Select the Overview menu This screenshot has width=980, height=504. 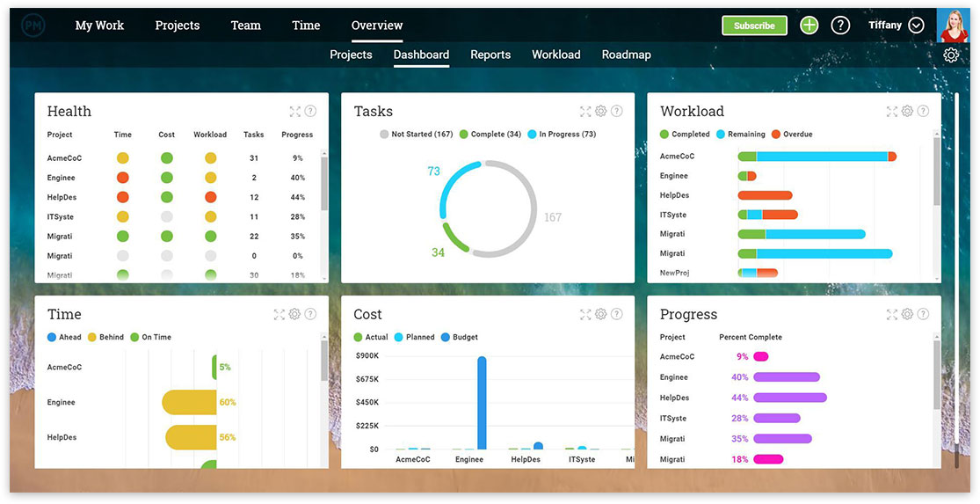(377, 25)
